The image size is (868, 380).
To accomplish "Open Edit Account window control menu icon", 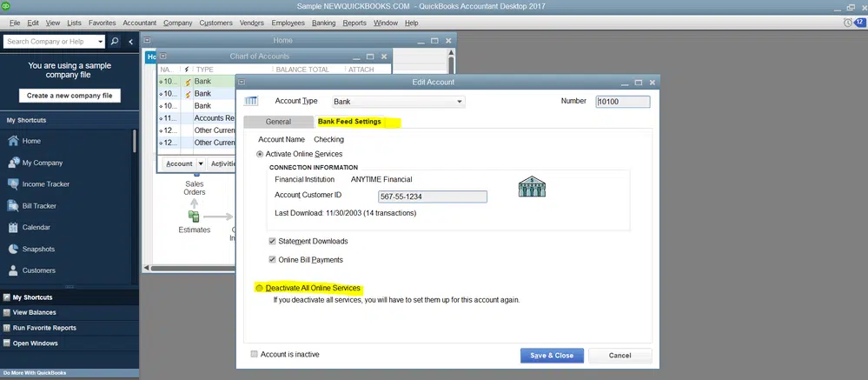I will [242, 82].
